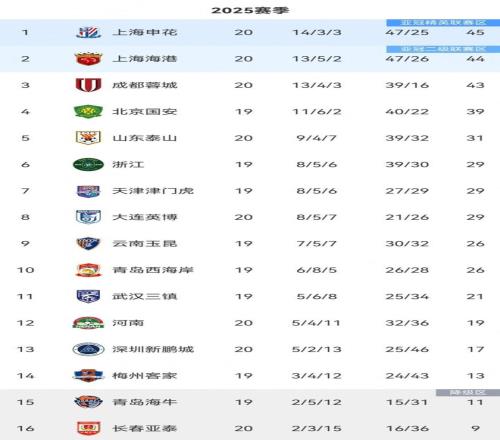Click the 2025赛季 season header
This screenshot has height=440, width=500.
tap(250, 10)
